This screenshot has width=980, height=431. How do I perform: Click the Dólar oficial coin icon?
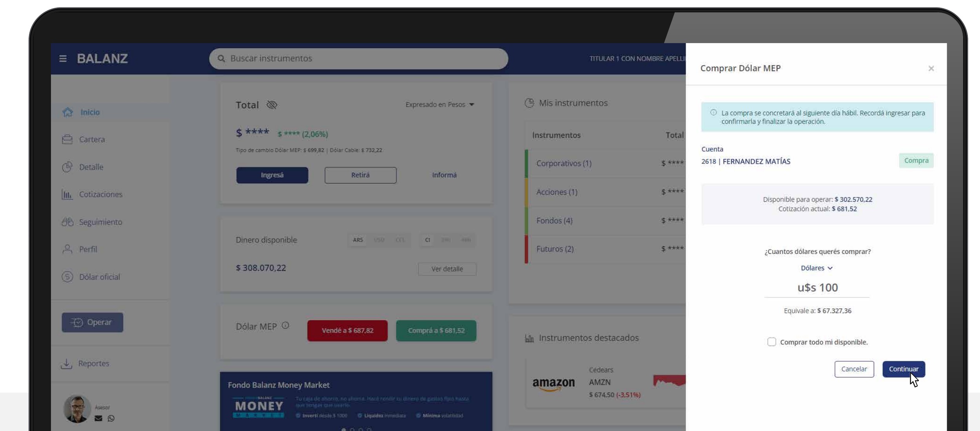pos(67,277)
